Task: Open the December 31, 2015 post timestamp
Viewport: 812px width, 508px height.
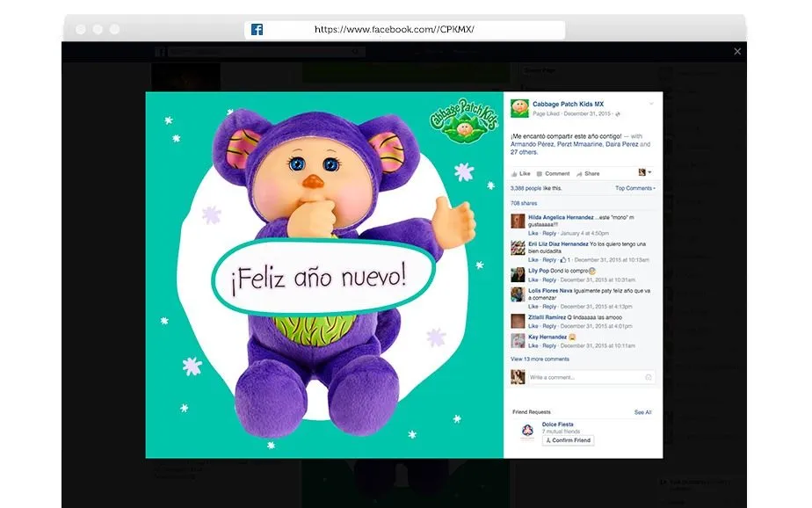Action: point(588,114)
